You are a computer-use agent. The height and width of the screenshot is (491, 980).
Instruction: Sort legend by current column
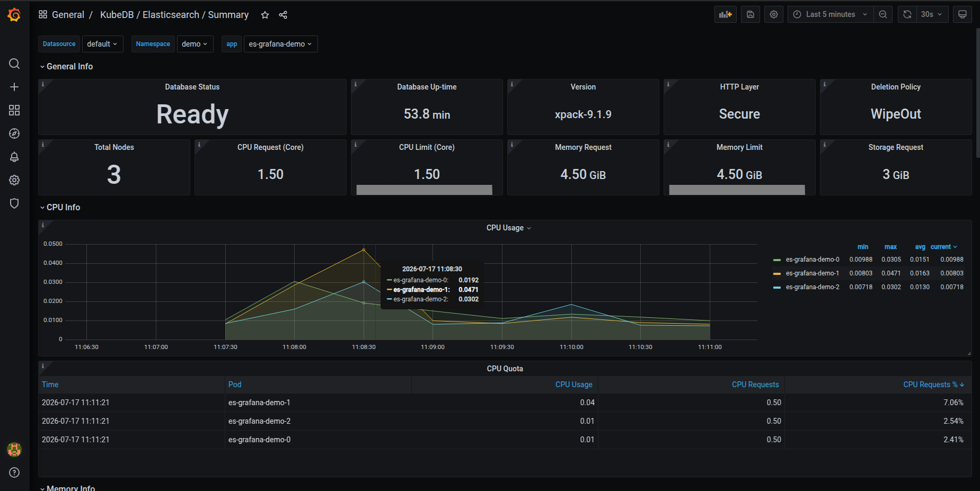[x=943, y=247]
